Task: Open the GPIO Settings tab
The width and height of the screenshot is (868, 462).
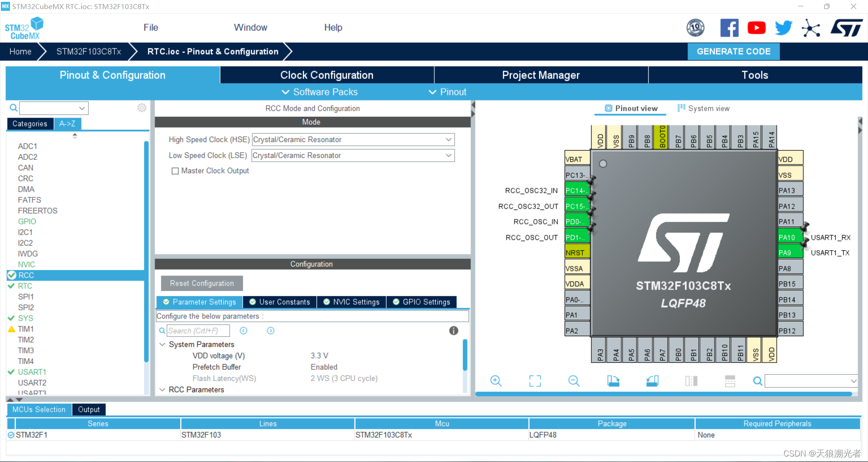Action: [421, 302]
